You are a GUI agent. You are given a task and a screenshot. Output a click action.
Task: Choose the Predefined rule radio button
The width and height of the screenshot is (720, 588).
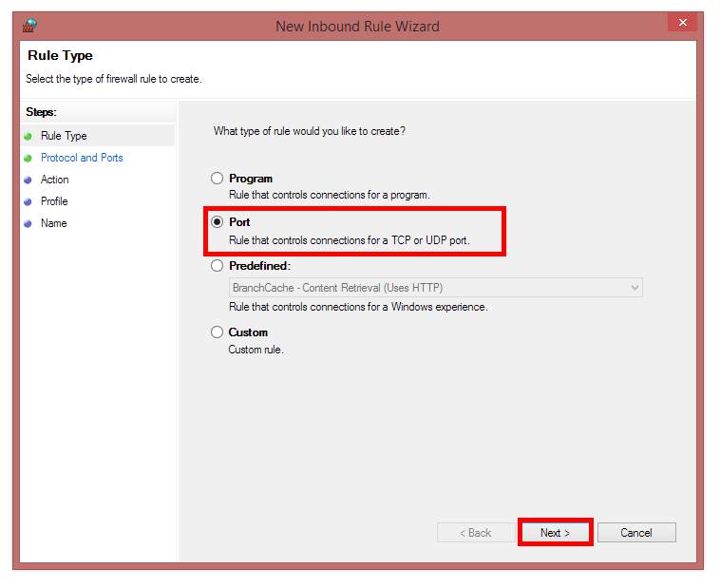(217, 266)
